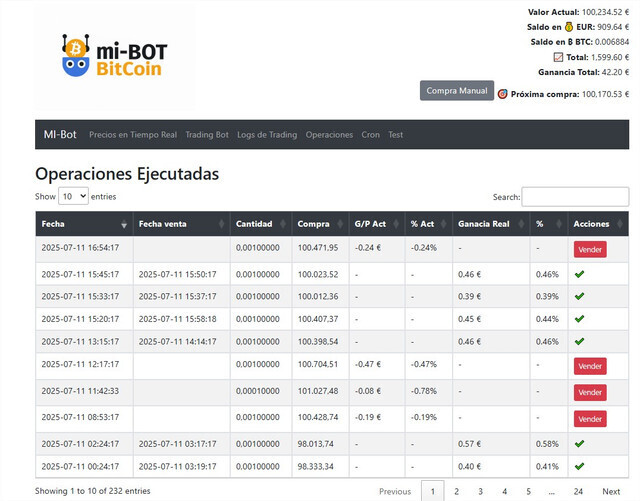Jump to pagination page 3

[480, 491]
